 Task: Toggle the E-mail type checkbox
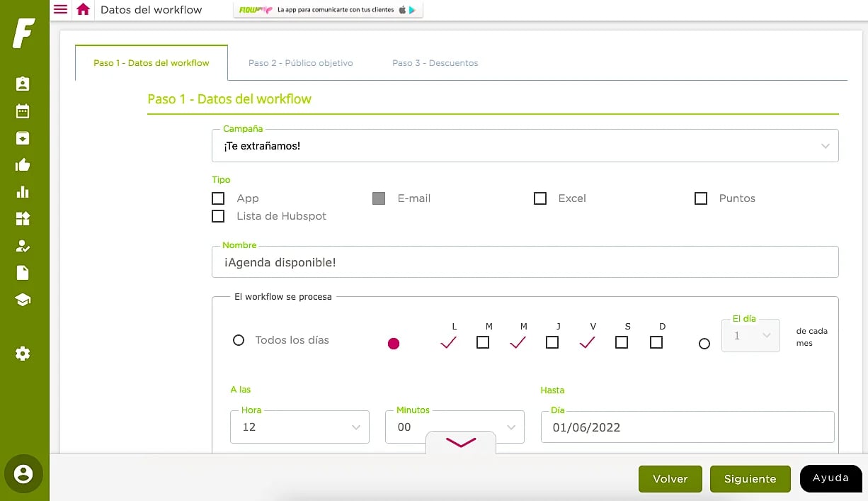(379, 198)
